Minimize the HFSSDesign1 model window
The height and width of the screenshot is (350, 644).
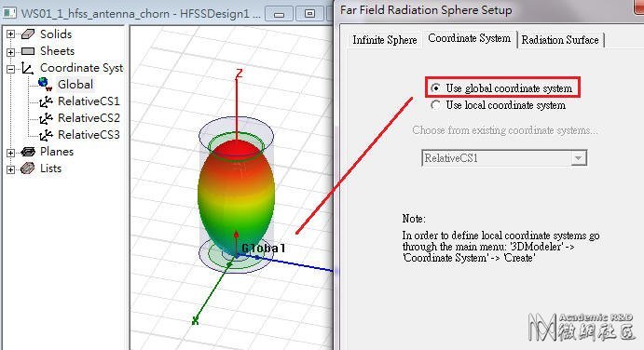coord(280,14)
